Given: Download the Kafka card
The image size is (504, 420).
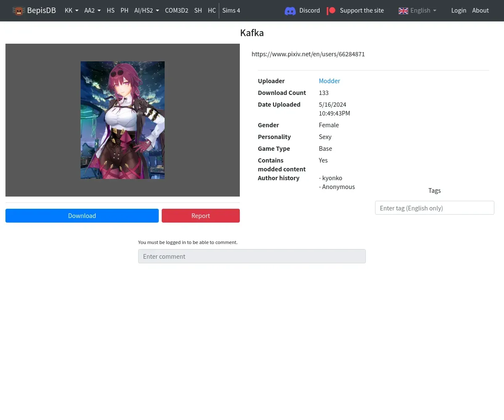Looking at the screenshot, I should coord(82,215).
